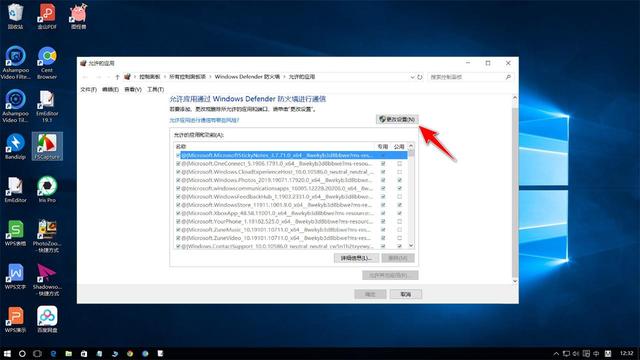Click the app list scroll-down arrow

(411, 245)
